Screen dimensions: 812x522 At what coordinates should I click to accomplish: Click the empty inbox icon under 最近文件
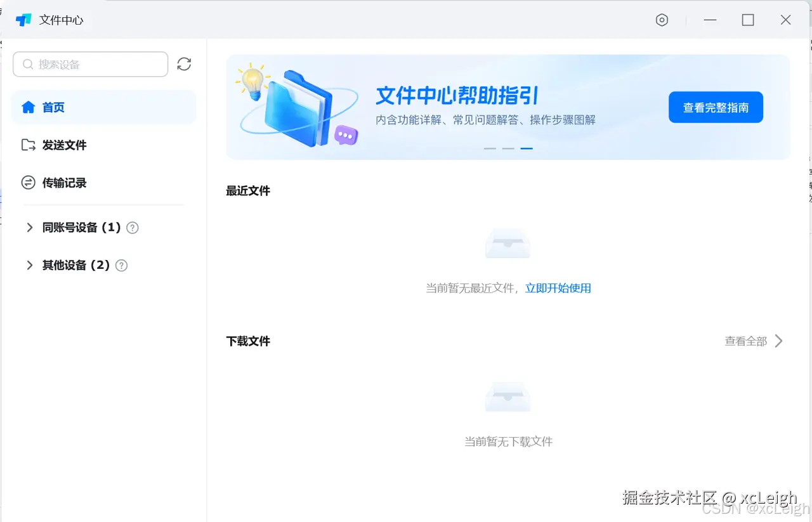[x=507, y=243]
